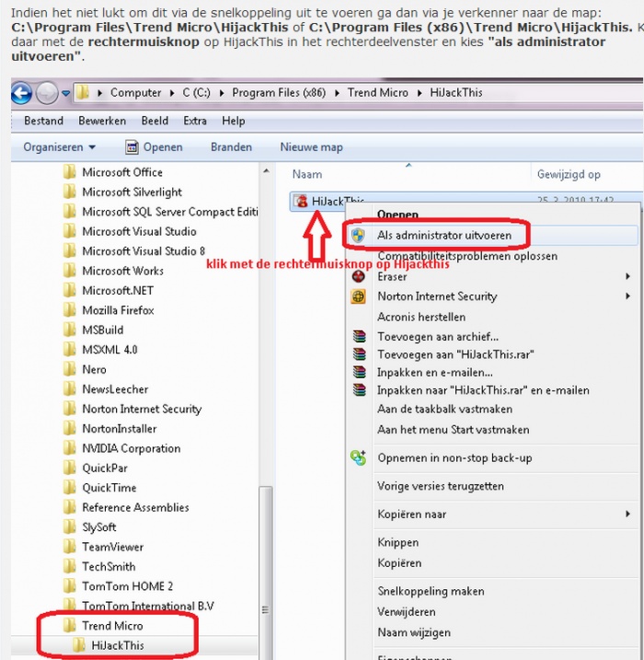The width and height of the screenshot is (644, 660).
Task: Choose Aan het menu Start vastmaken
Action: coord(453,430)
